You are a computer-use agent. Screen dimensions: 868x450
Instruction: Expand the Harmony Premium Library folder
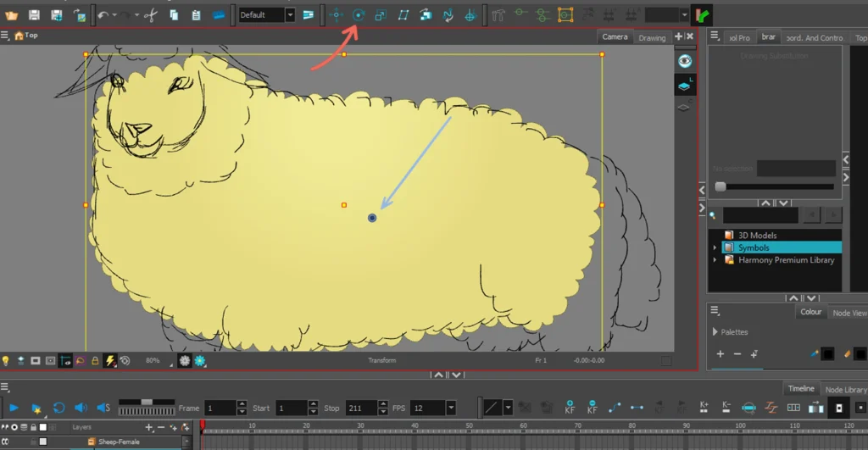click(x=715, y=260)
